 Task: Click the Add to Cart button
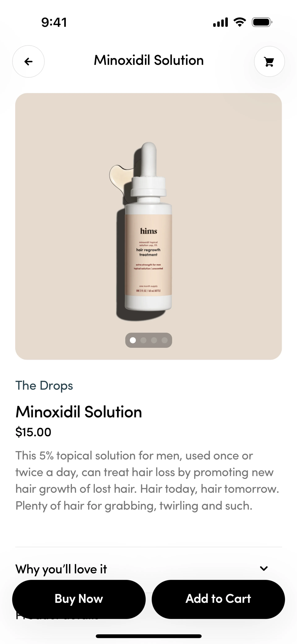pyautogui.click(x=218, y=599)
